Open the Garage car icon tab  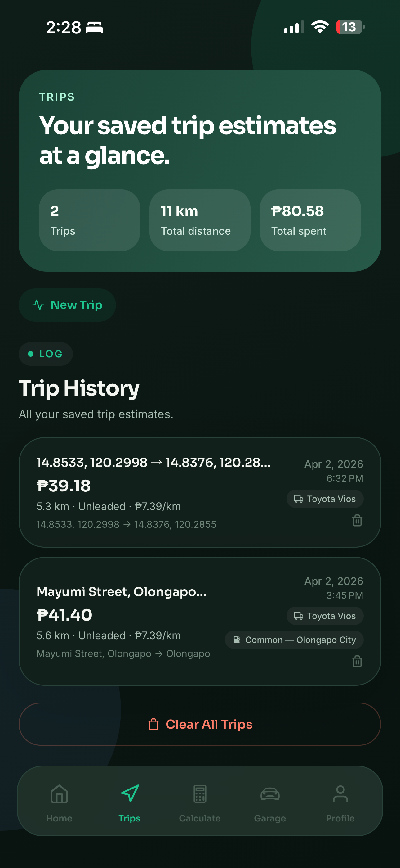click(x=270, y=794)
